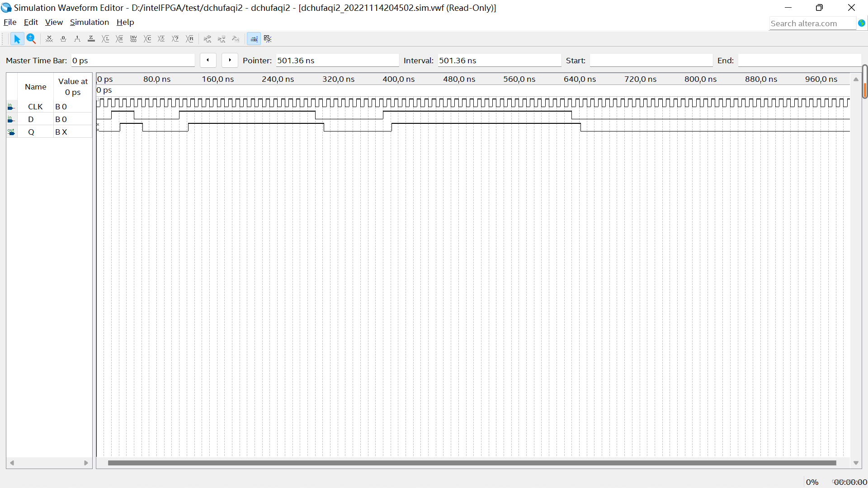Image resolution: width=868 pixels, height=488 pixels.
Task: Click the vertical scrollbar up arrow
Action: point(856,79)
